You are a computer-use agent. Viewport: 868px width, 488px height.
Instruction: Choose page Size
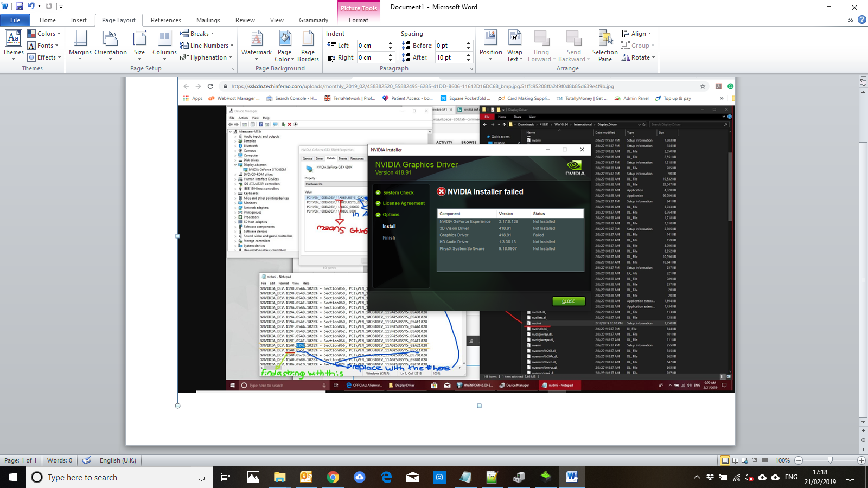(139, 45)
